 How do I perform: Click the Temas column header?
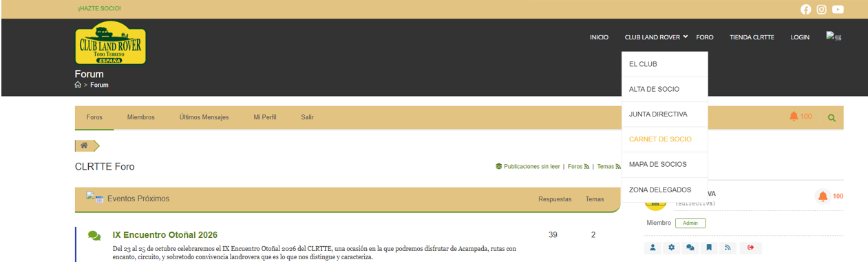pyautogui.click(x=594, y=199)
